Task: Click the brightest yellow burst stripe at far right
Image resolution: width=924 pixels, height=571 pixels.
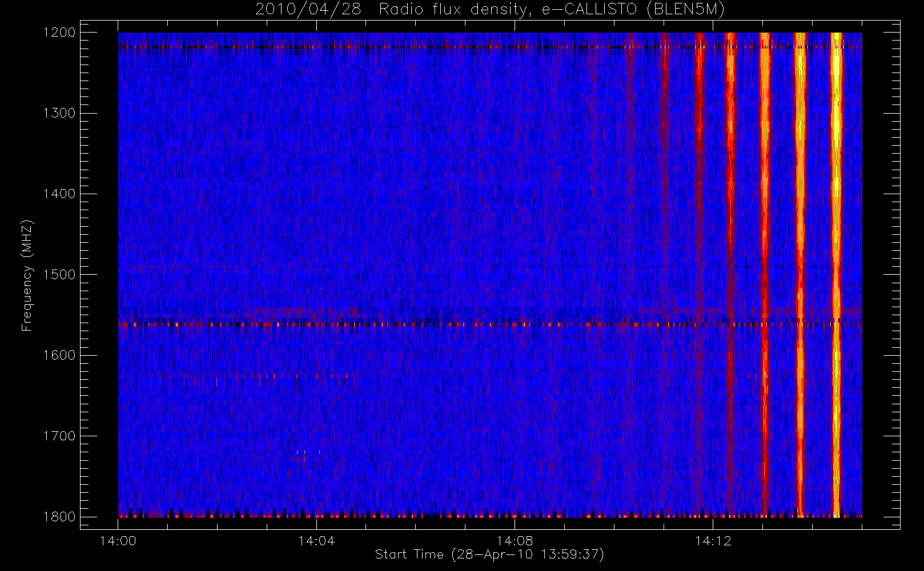Action: pyautogui.click(x=836, y=275)
